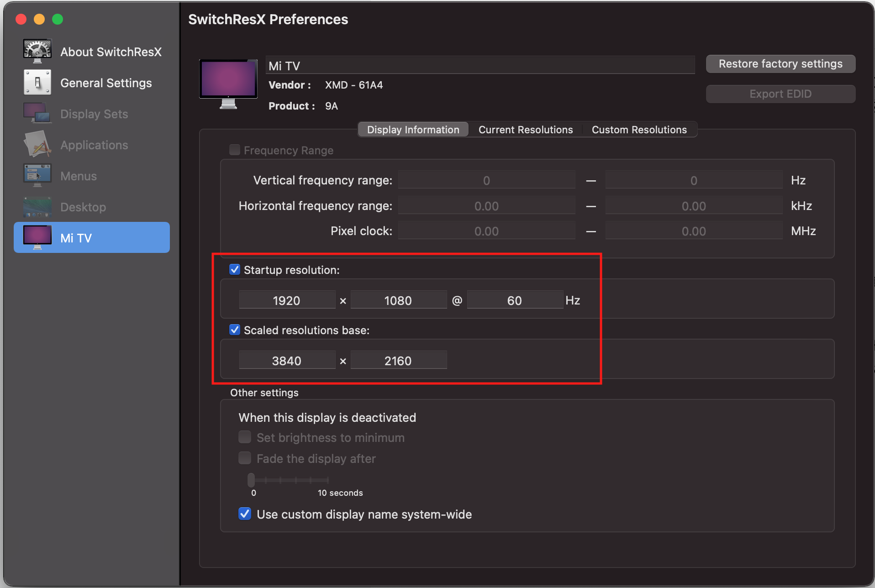Select the Mi TV monitor icon in sidebar
The width and height of the screenshot is (875, 588).
tap(37, 237)
